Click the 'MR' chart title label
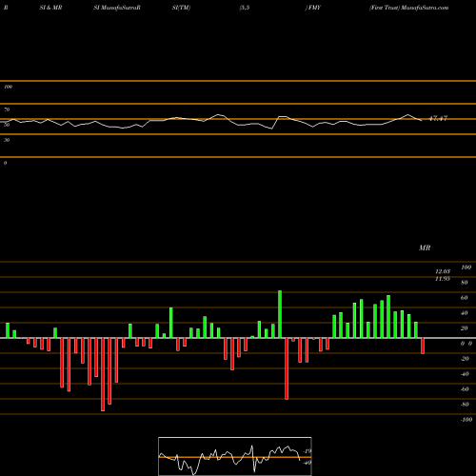The height and width of the screenshot is (476, 476). click(x=425, y=248)
